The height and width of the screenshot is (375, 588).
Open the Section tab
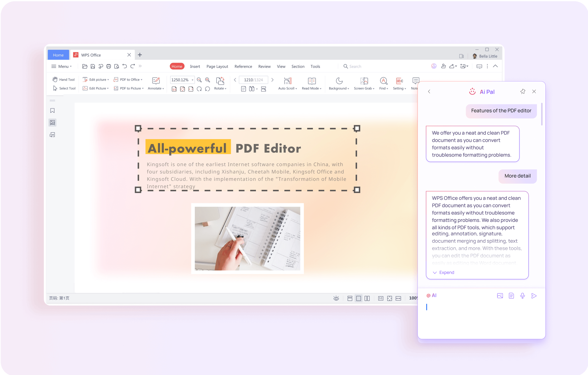pyautogui.click(x=298, y=66)
